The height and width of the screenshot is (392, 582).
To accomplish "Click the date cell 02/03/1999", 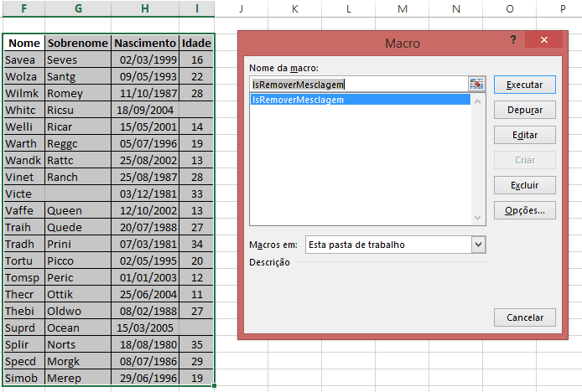I will tap(145, 59).
